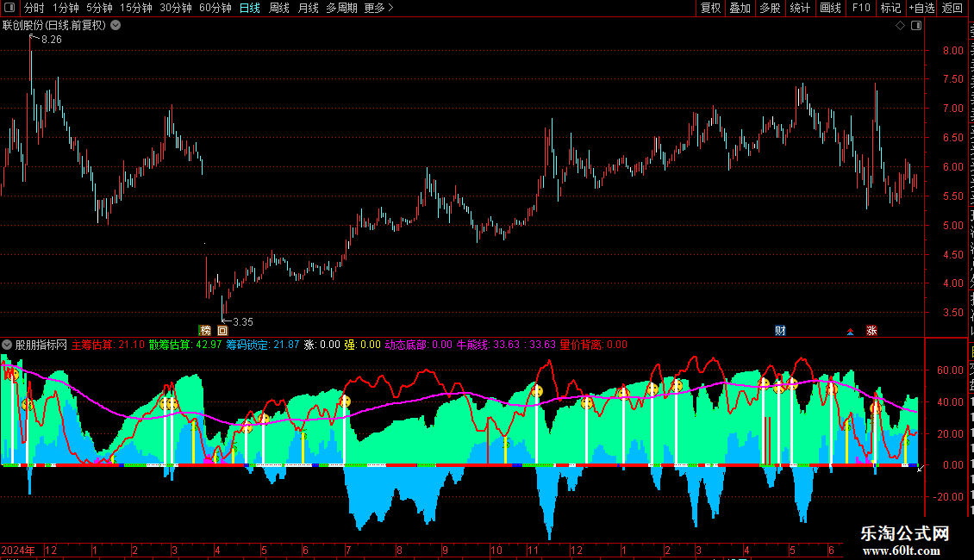Click the 回 marker icon on chart
The image size is (974, 560).
[x=222, y=331]
